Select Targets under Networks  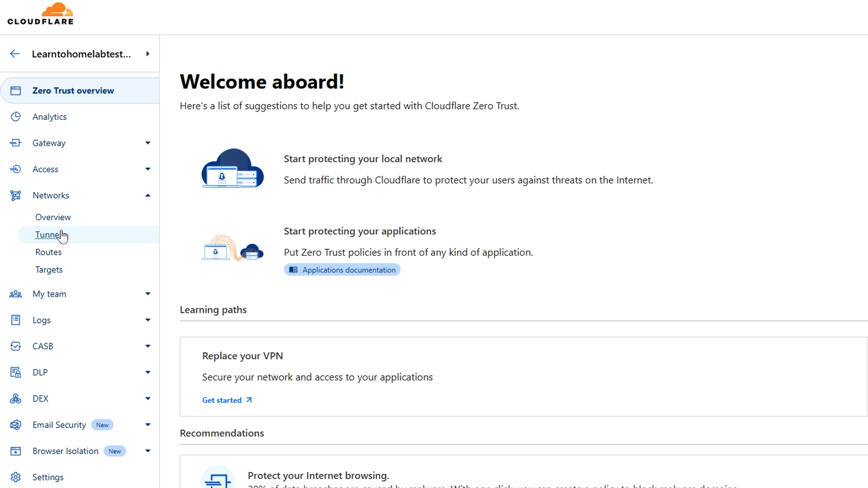click(49, 269)
